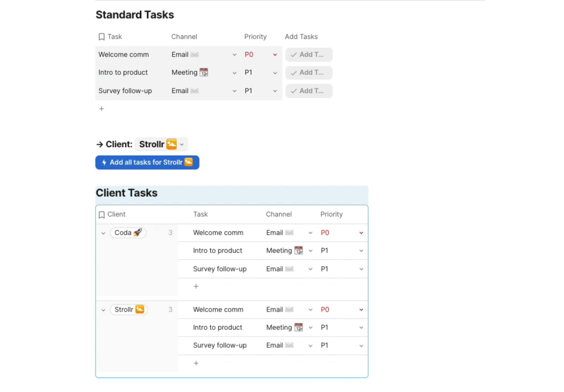
Task: Click bookmark icon beside Standard Tasks Task header
Action: point(102,37)
